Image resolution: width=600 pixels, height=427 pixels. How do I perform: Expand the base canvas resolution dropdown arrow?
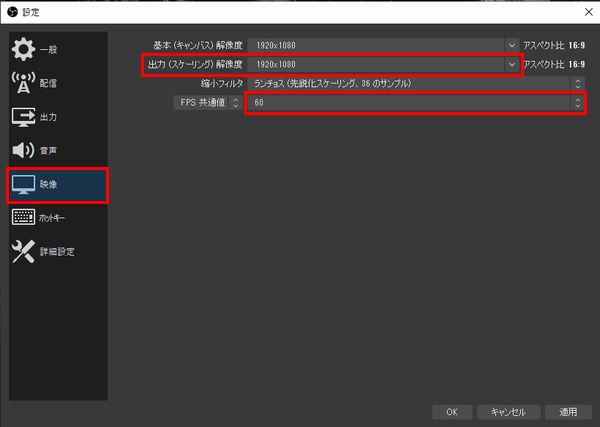512,46
